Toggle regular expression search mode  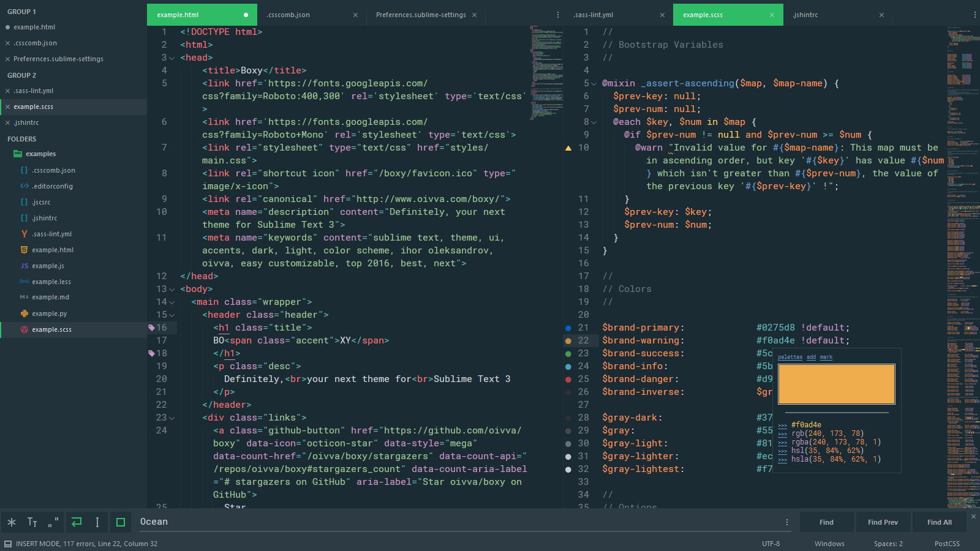(12, 522)
